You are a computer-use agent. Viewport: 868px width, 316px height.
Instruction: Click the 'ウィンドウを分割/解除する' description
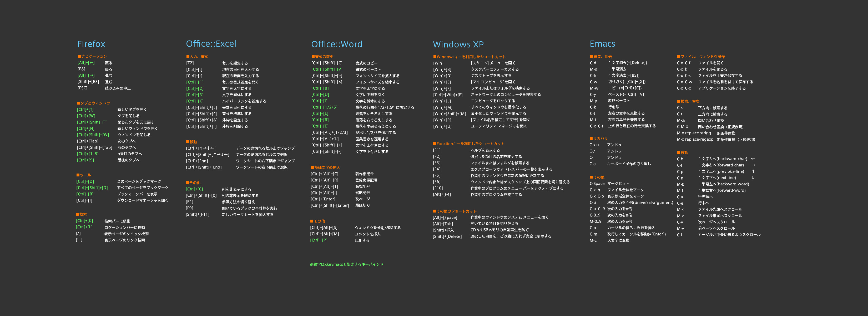pyautogui.click(x=378, y=228)
